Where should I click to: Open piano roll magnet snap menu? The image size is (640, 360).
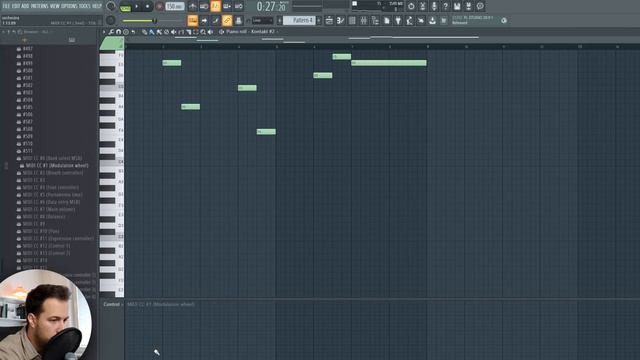[118, 32]
